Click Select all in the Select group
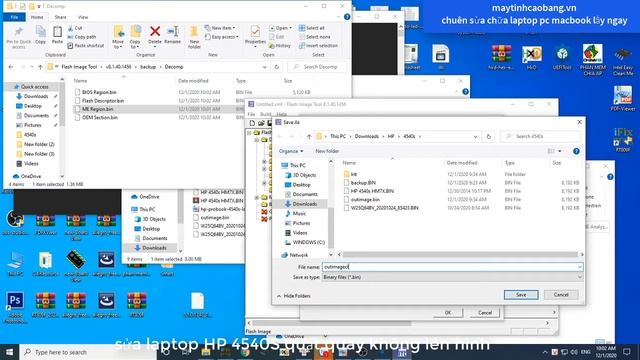The width and height of the screenshot is (640, 360). [x=312, y=28]
